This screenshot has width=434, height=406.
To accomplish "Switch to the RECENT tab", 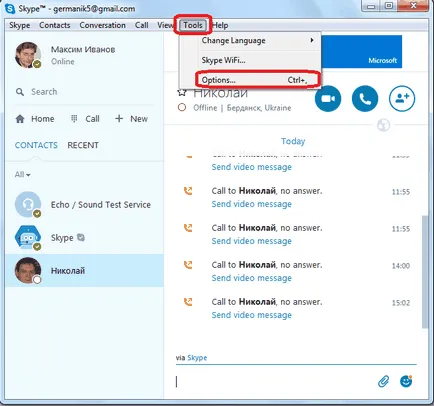I will tap(83, 145).
